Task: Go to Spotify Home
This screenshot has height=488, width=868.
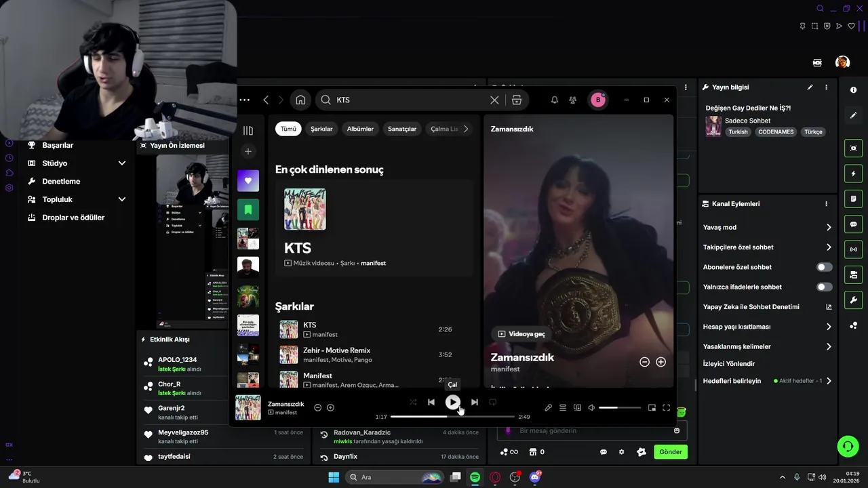Action: tap(300, 100)
